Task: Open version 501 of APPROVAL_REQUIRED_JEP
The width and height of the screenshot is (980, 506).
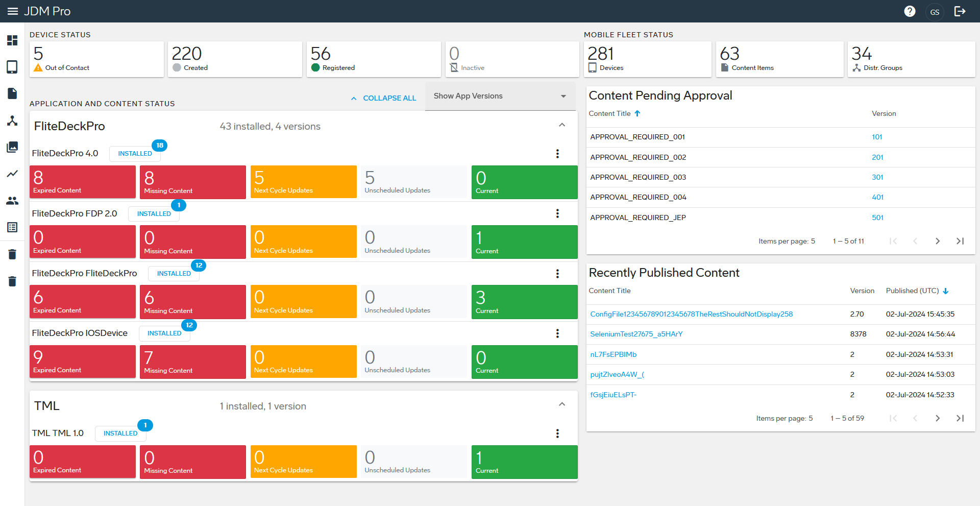Action: point(877,218)
